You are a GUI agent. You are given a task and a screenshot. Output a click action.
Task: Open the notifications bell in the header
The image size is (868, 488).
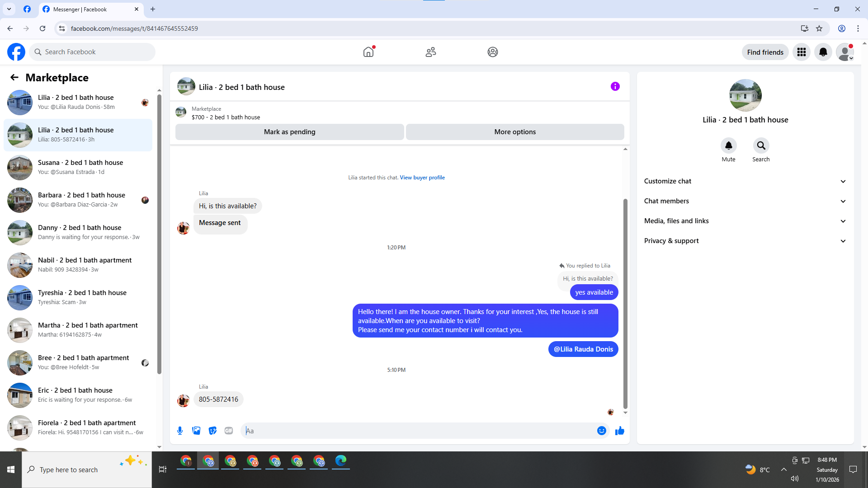coord(823,52)
